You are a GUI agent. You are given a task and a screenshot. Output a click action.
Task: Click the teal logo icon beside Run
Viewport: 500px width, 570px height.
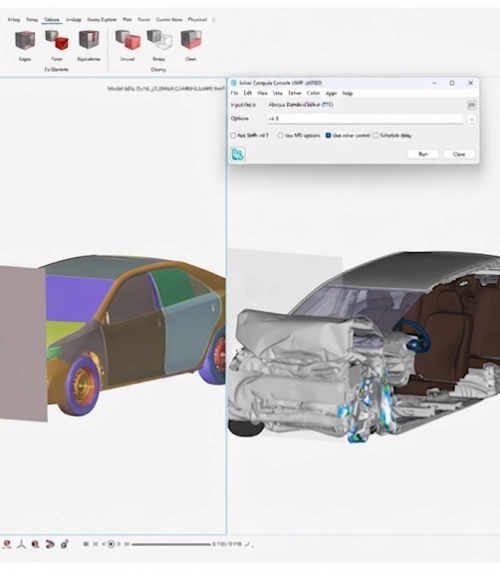coord(238,154)
